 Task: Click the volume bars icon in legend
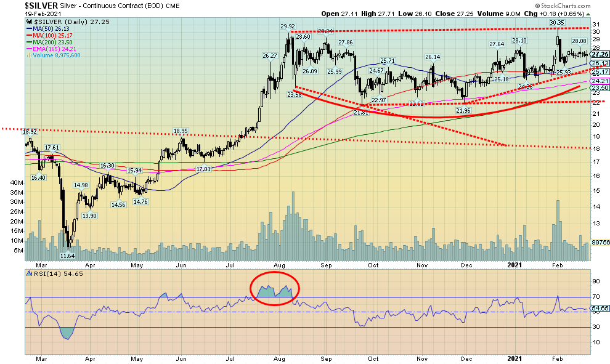point(28,55)
